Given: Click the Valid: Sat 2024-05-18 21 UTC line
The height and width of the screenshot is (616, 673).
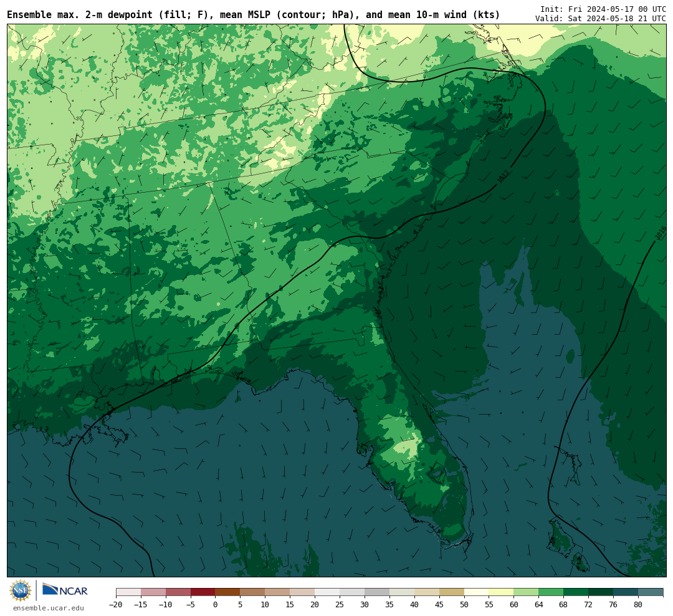Looking at the screenshot, I should tap(601, 19).
